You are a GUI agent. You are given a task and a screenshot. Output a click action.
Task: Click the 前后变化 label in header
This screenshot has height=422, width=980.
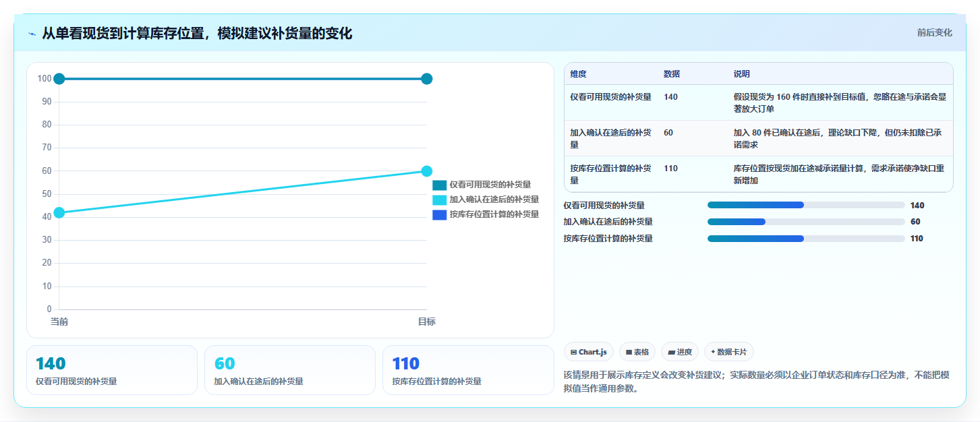click(x=934, y=32)
